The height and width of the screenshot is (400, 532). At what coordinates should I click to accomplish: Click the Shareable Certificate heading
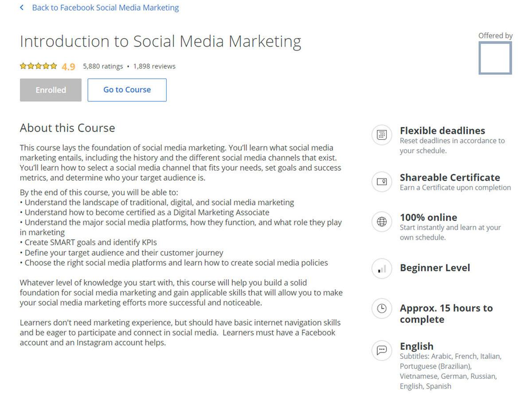[x=450, y=178]
